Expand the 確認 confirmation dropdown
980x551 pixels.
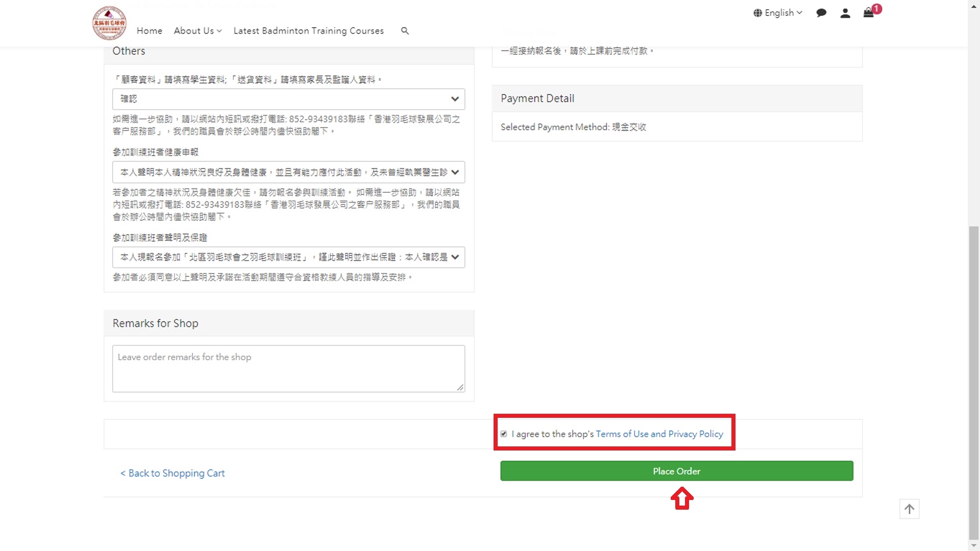click(288, 99)
